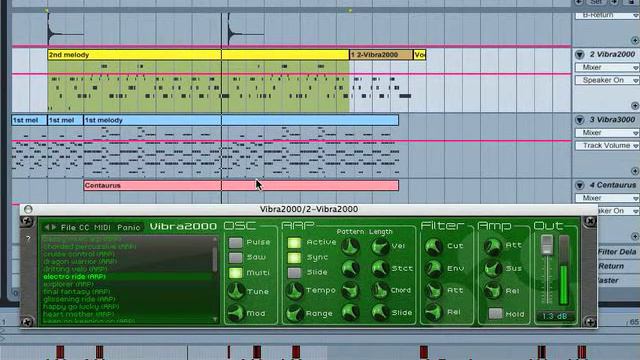
Task: Open Mixer dropdown on 3 Vibra3000 track
Action: 607,133
